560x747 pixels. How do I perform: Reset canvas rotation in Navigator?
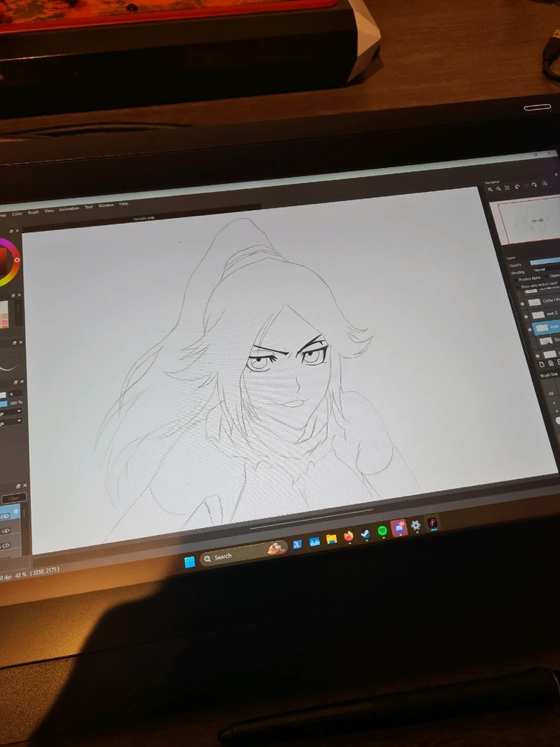point(526,186)
